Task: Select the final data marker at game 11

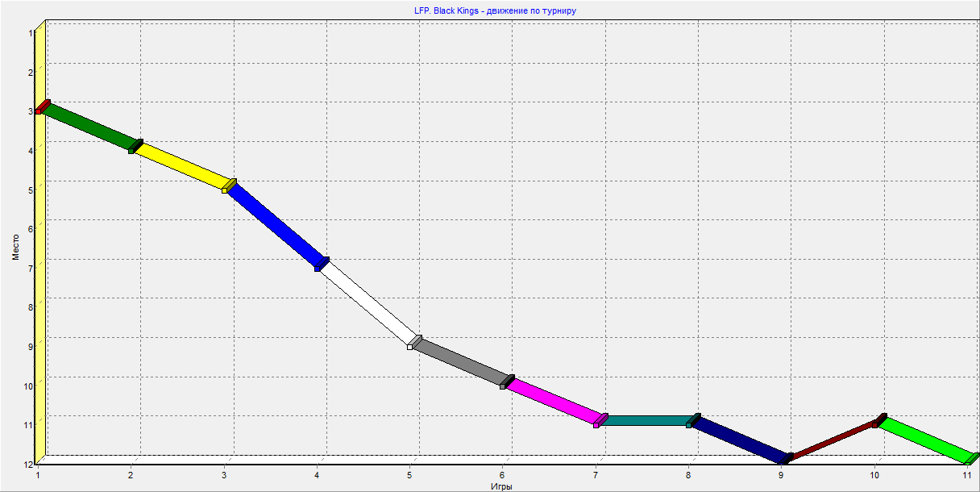Action: tap(972, 459)
